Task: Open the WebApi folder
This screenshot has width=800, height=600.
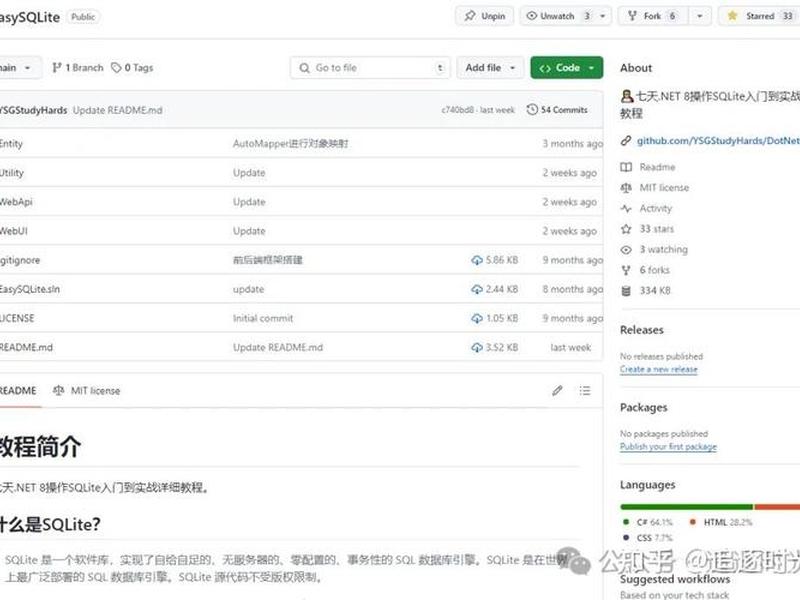Action: point(16,202)
